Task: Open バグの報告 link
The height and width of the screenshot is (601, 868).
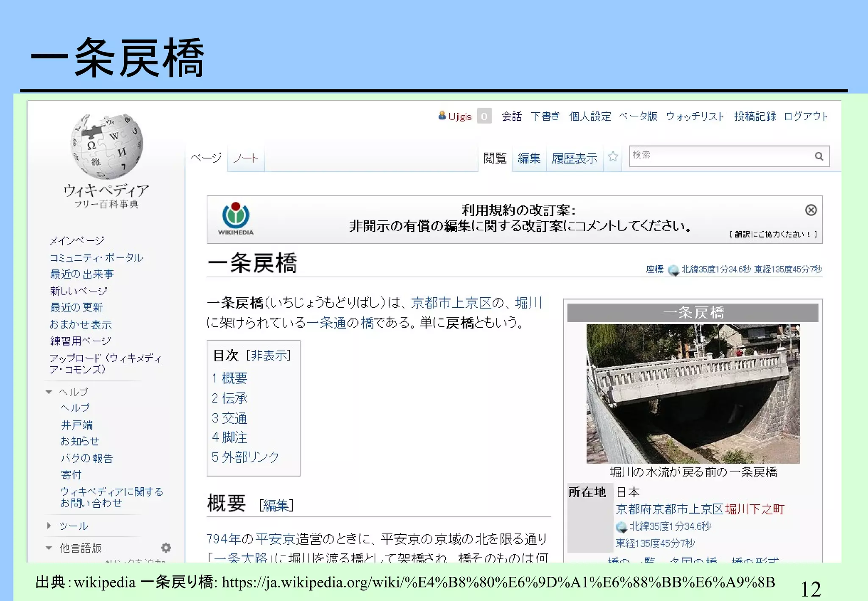Action: [x=87, y=458]
